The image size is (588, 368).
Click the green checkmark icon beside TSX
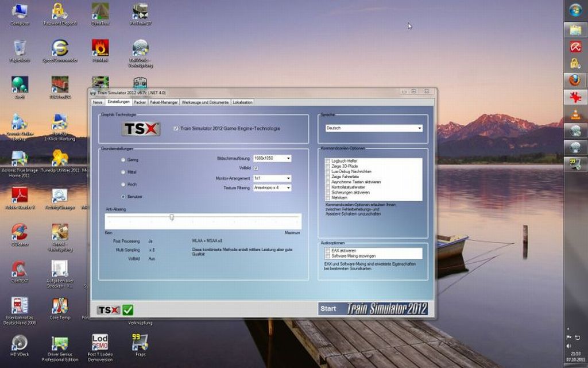click(x=128, y=310)
